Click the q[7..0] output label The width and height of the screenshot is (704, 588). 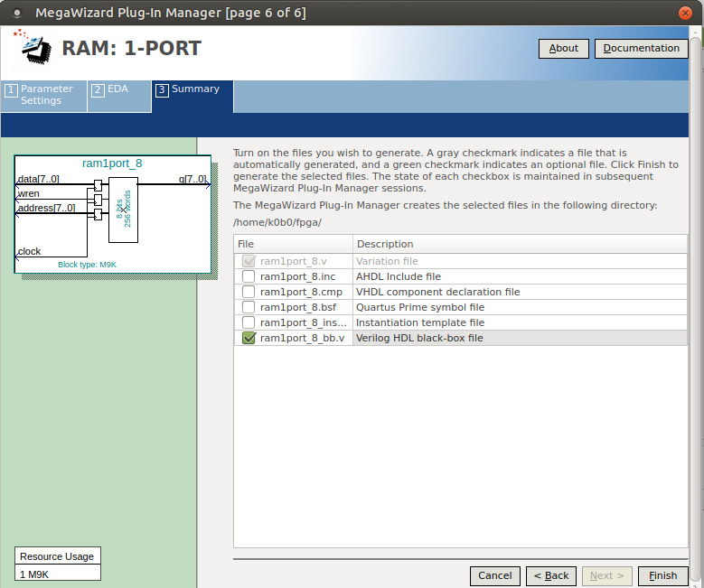click(x=192, y=179)
